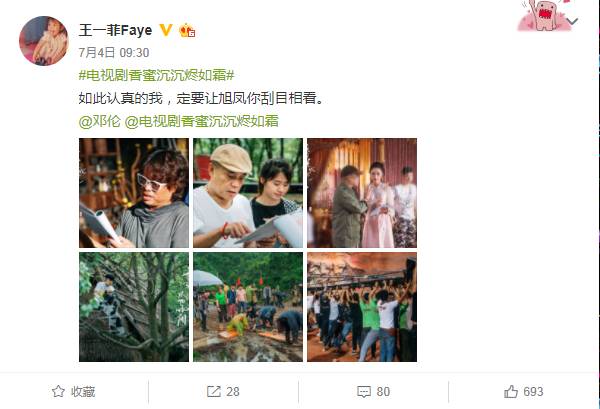Viewport: 600px width, 409px height.
Task: Open the user avatar profile picture
Action: [44, 41]
